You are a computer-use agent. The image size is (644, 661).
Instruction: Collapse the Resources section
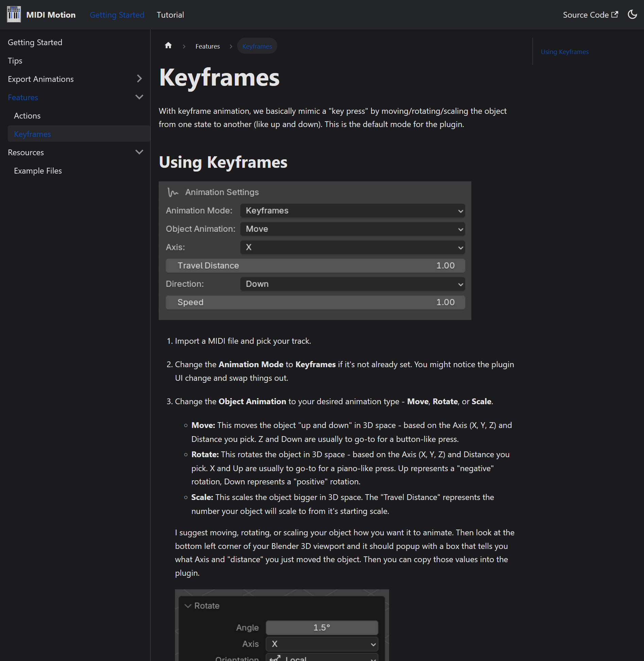pyautogui.click(x=139, y=152)
